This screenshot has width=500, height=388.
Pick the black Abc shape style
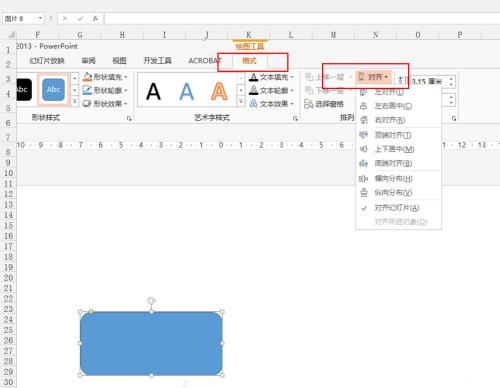coord(24,90)
